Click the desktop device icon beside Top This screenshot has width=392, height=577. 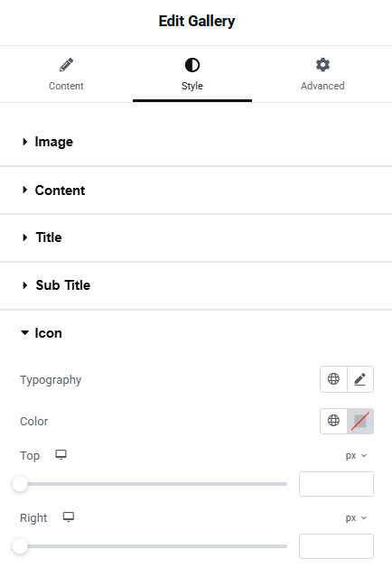(61, 455)
